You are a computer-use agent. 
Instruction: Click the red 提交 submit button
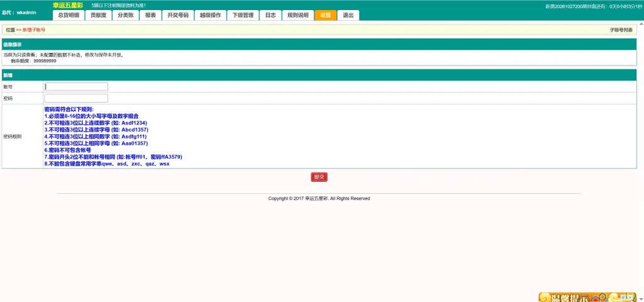(x=319, y=177)
